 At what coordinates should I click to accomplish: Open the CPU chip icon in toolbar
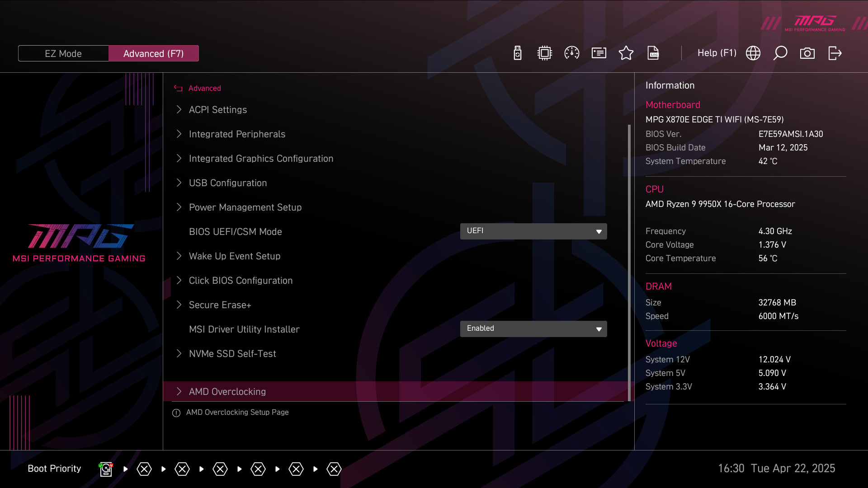point(545,53)
